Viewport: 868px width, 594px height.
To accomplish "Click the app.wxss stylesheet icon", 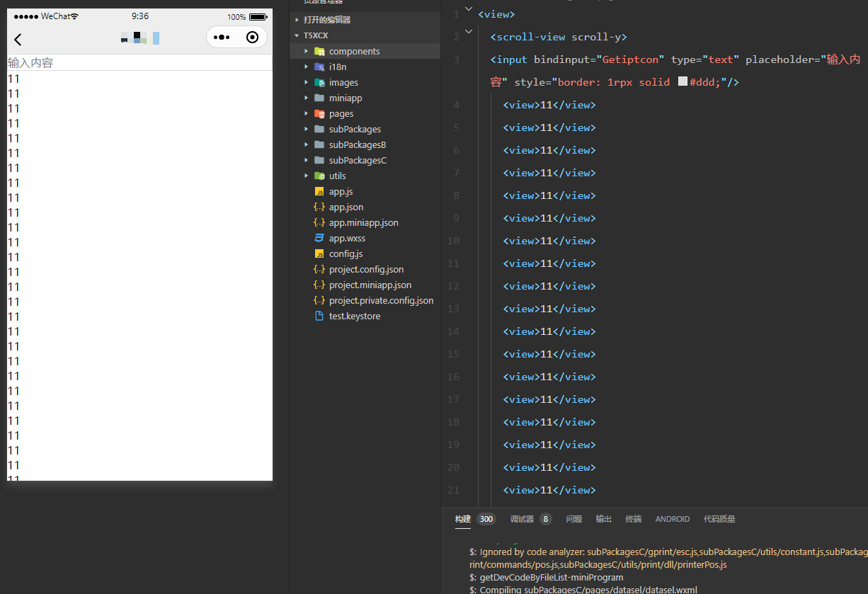I will (319, 238).
